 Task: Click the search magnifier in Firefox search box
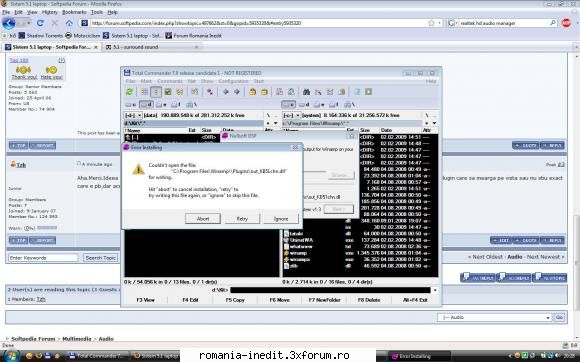[553, 23]
